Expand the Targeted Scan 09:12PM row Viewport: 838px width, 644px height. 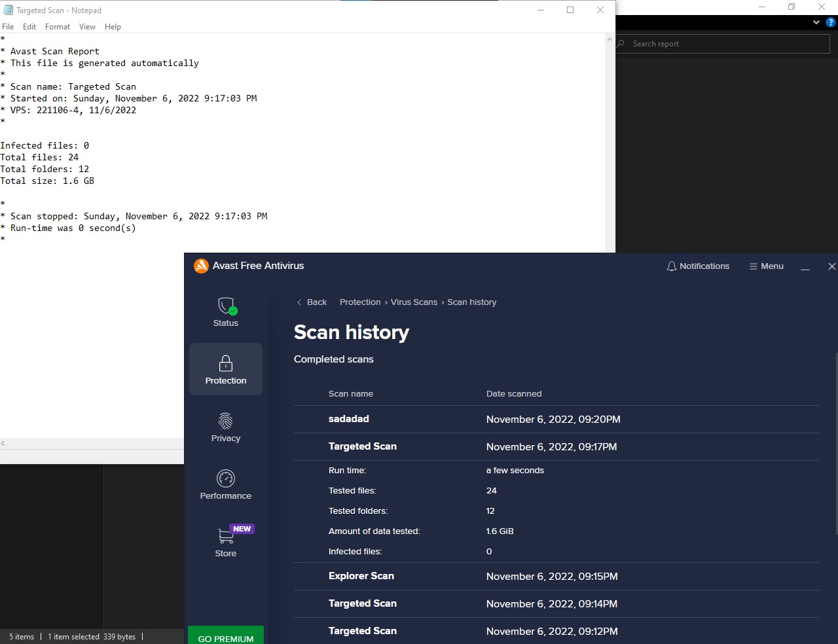556,631
